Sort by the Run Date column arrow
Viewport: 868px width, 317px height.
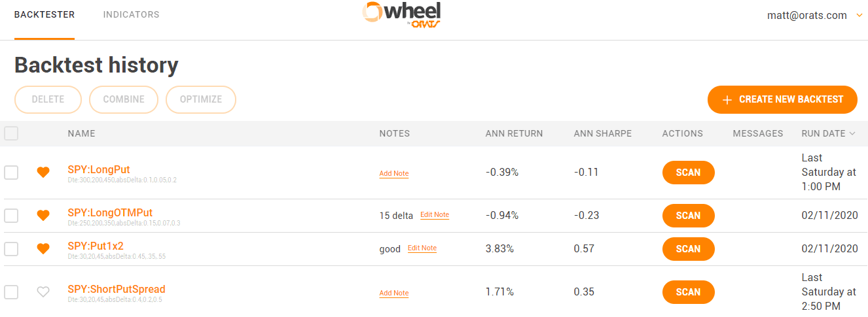tap(852, 133)
